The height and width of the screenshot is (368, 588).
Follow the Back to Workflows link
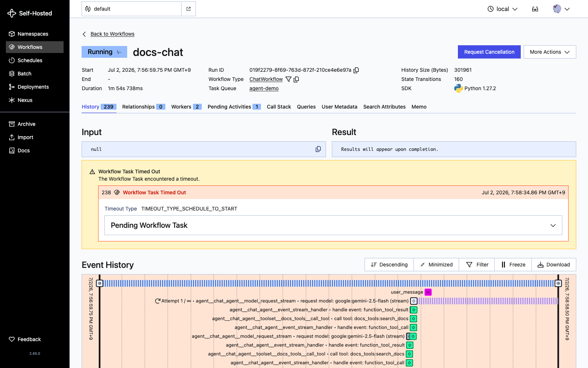(112, 34)
